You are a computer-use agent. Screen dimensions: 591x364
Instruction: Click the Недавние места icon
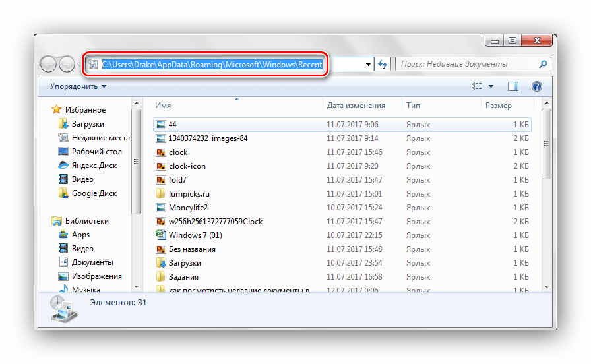(63, 138)
